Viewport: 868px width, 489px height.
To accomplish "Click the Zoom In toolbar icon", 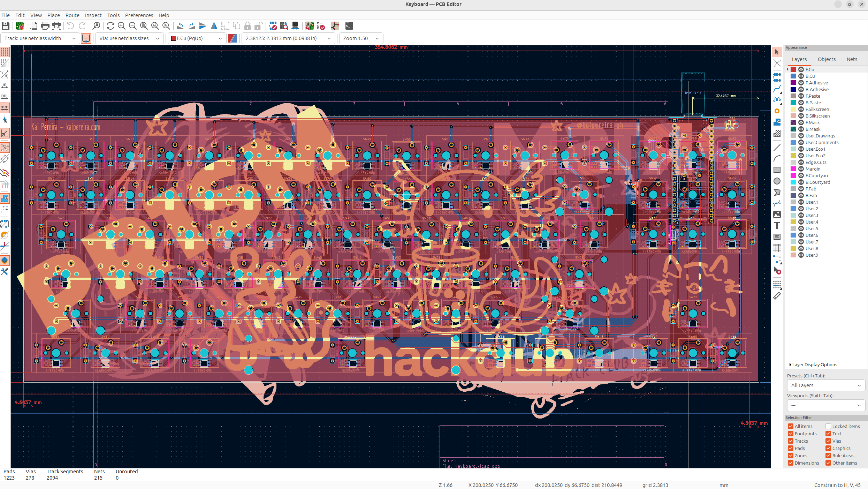I will tap(122, 26).
